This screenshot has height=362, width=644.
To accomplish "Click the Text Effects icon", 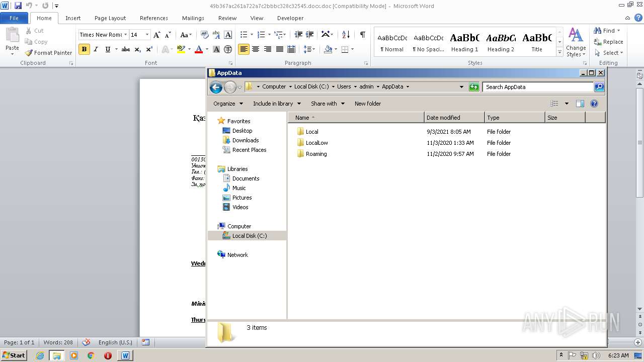I will coord(165,49).
